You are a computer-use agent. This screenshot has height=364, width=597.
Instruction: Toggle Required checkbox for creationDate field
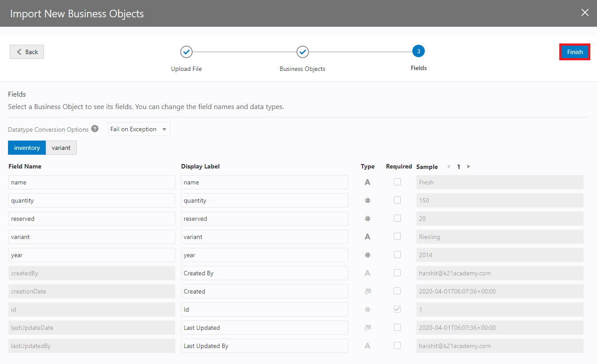coord(397,291)
